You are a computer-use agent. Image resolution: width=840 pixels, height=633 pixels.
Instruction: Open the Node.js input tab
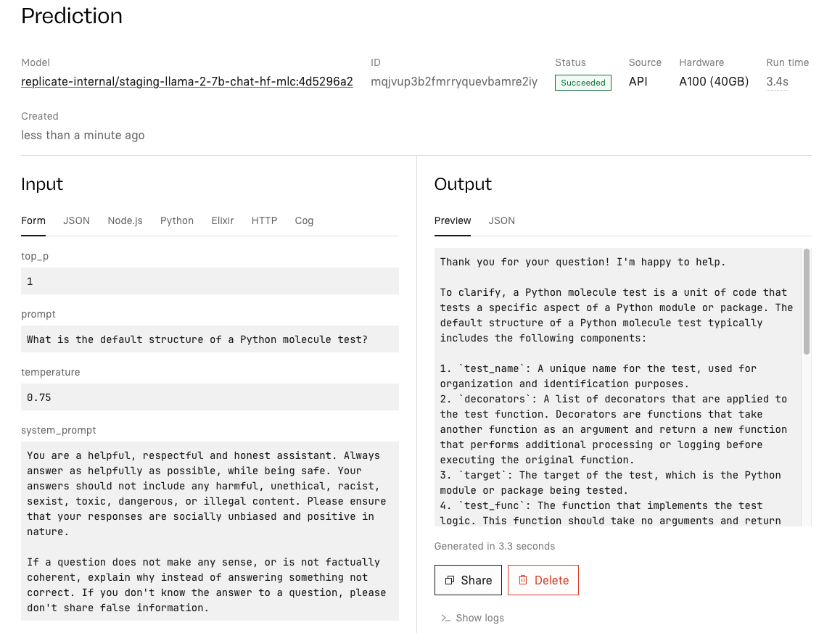tap(125, 220)
